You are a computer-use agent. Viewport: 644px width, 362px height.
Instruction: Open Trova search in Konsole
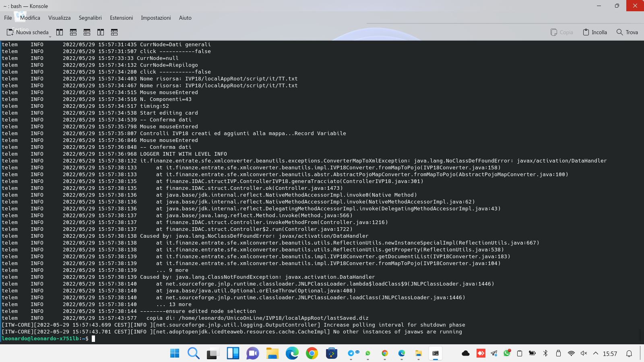627,32
